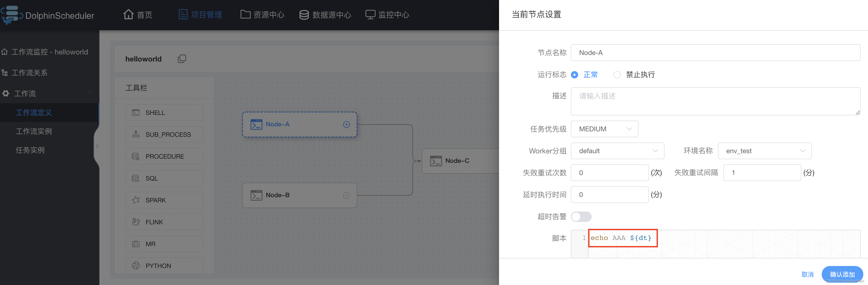This screenshot has width=868, height=285.
Task: Click the DolphinScheduler logo icon
Action: point(12,15)
